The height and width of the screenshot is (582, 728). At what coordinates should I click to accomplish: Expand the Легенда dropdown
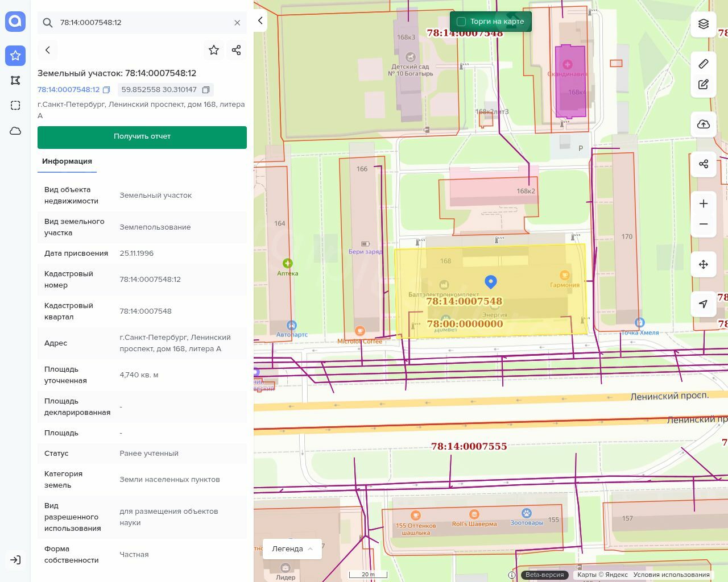pyautogui.click(x=292, y=548)
